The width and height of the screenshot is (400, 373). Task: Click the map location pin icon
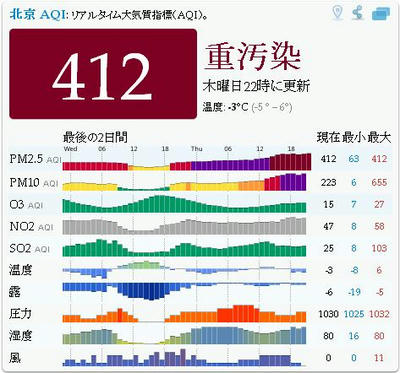point(338,13)
